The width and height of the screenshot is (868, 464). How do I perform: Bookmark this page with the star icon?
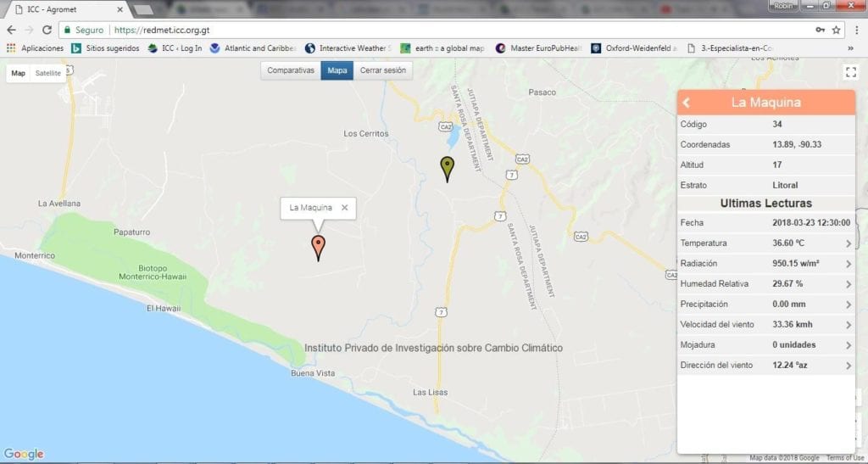click(x=836, y=30)
